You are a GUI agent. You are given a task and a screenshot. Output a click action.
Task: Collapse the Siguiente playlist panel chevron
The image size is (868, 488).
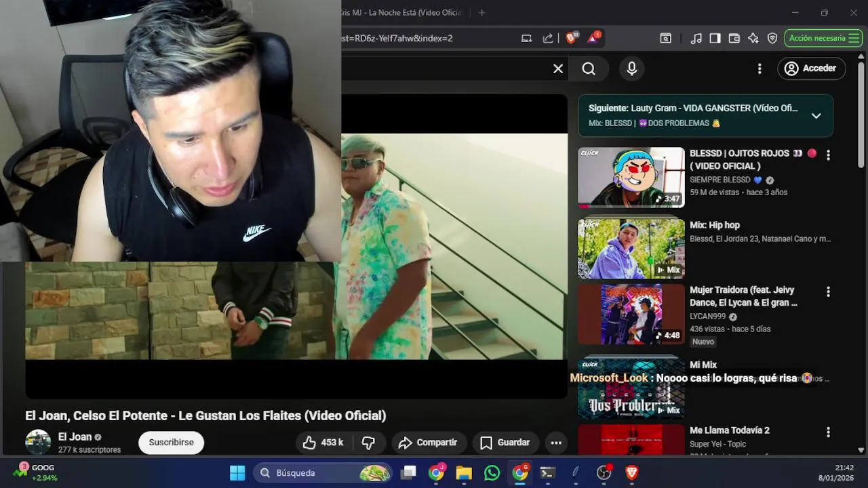pos(816,116)
